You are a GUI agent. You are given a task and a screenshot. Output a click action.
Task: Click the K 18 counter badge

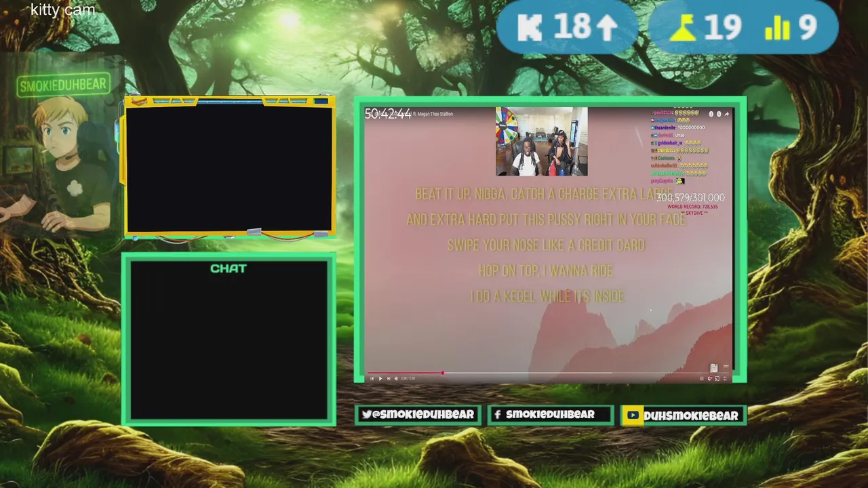point(568,27)
